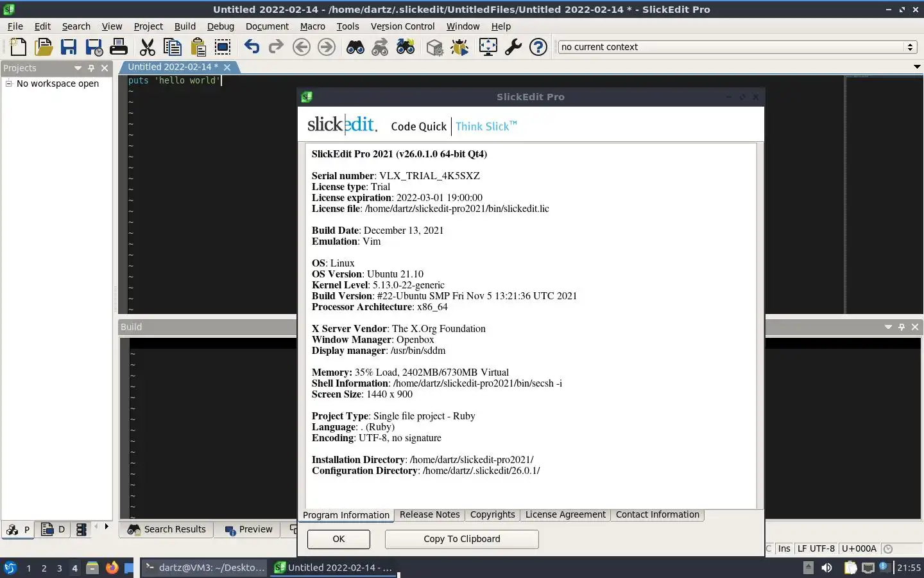This screenshot has height=578, width=924.
Task: Switch to the Contact Information tab
Action: pyautogui.click(x=657, y=514)
